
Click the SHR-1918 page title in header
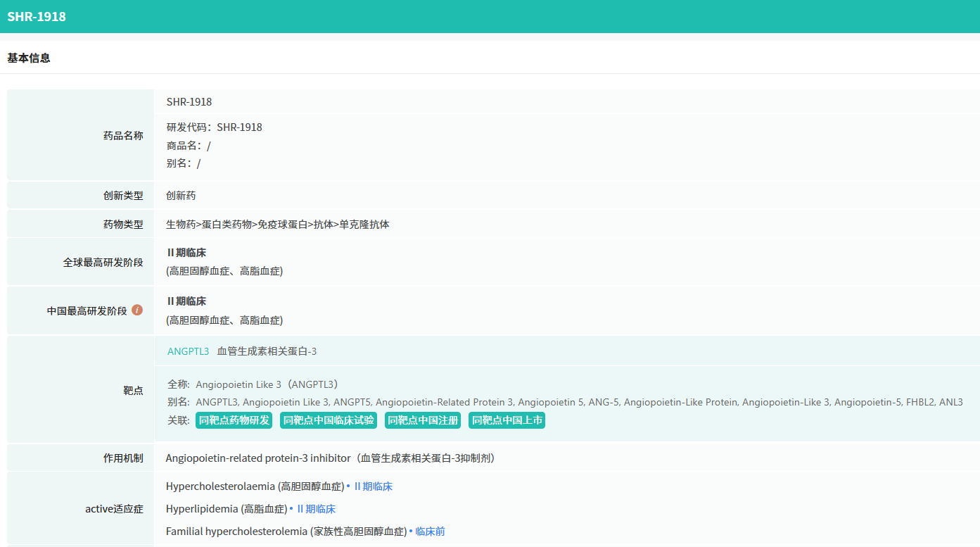[x=37, y=16]
